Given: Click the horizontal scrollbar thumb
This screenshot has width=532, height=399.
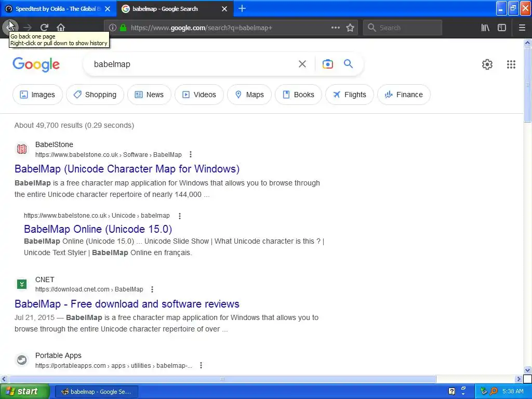Looking at the screenshot, I should (222, 379).
